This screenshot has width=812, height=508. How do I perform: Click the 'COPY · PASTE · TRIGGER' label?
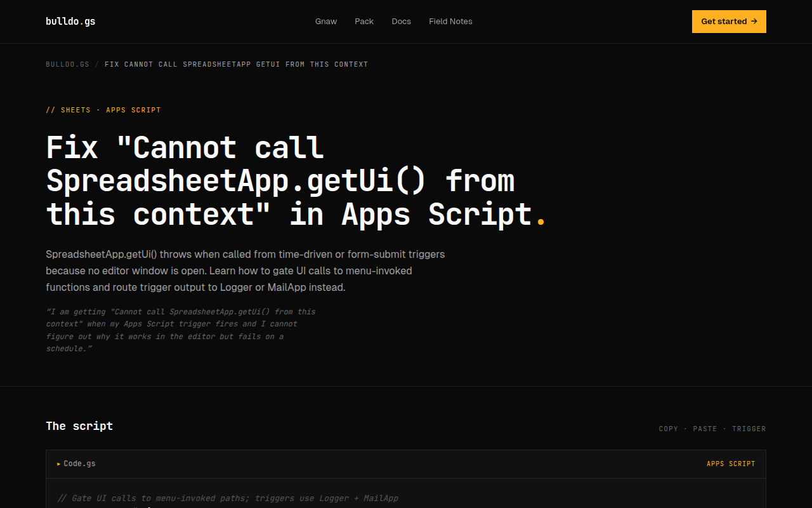coord(712,429)
